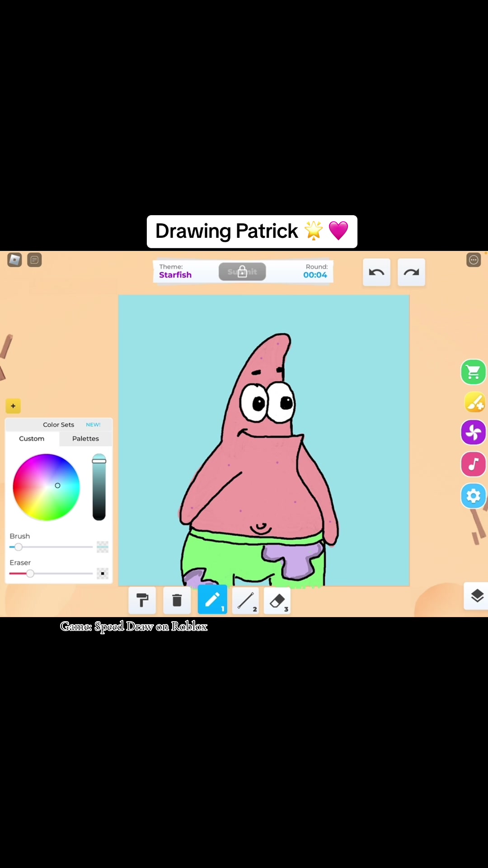Open the green shopping cart shop
Image resolution: width=488 pixels, height=868 pixels.
pyautogui.click(x=473, y=372)
